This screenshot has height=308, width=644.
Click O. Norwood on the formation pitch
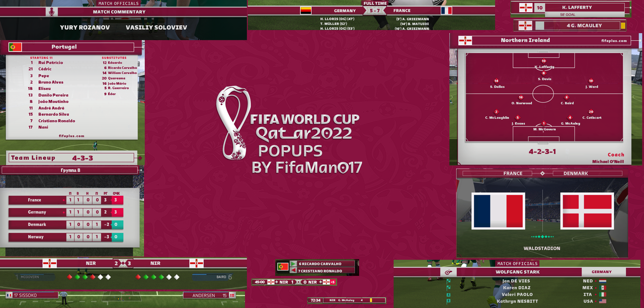click(x=521, y=103)
